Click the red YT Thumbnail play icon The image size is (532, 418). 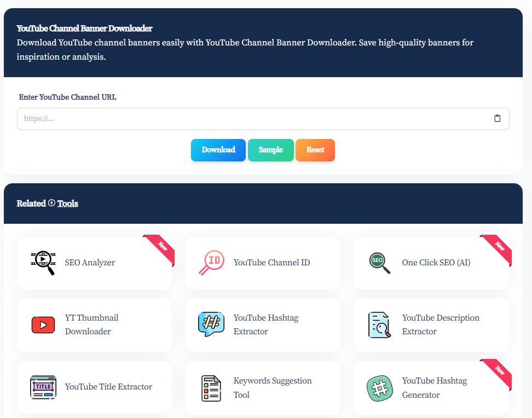point(43,325)
